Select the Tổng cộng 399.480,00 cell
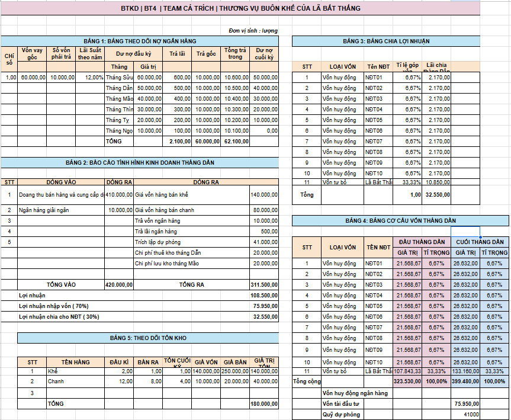This screenshot has width=511, height=420. pos(465,381)
